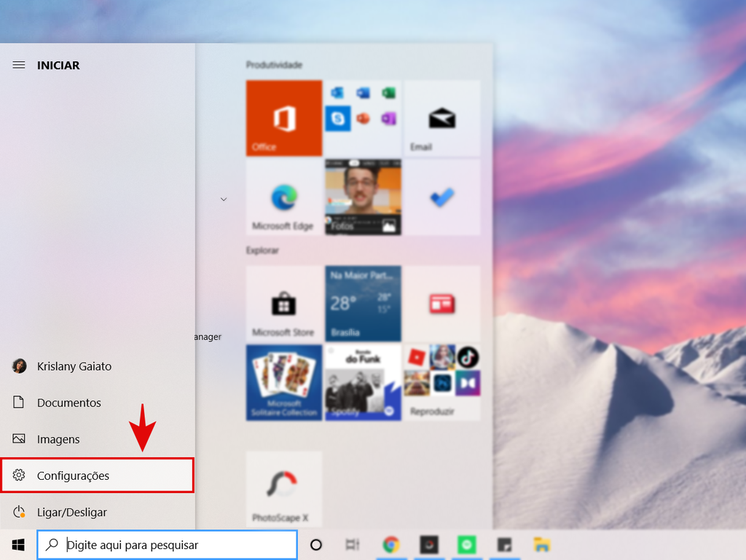The width and height of the screenshot is (746, 560).
Task: Click the Windows Start button
Action: (x=18, y=545)
